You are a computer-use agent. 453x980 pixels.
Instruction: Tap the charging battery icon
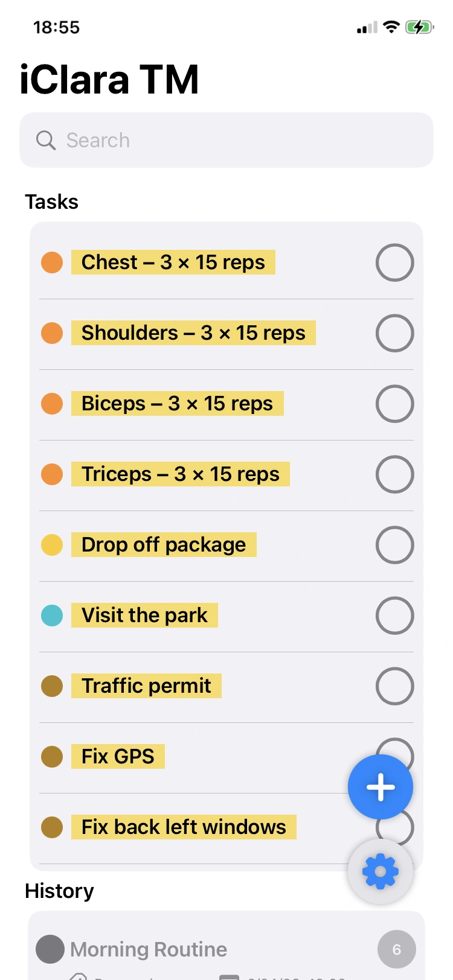click(420, 26)
